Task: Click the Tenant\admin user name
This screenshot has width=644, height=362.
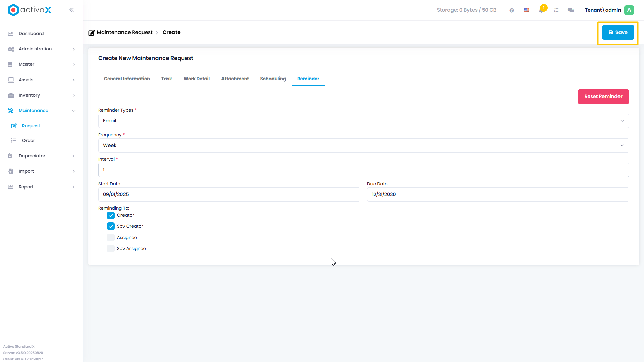Action: click(603, 10)
